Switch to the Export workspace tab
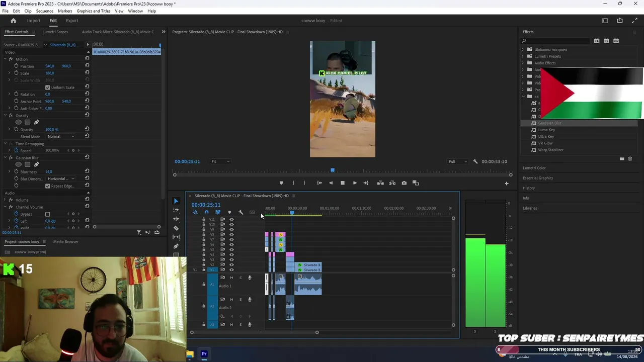 tap(72, 21)
